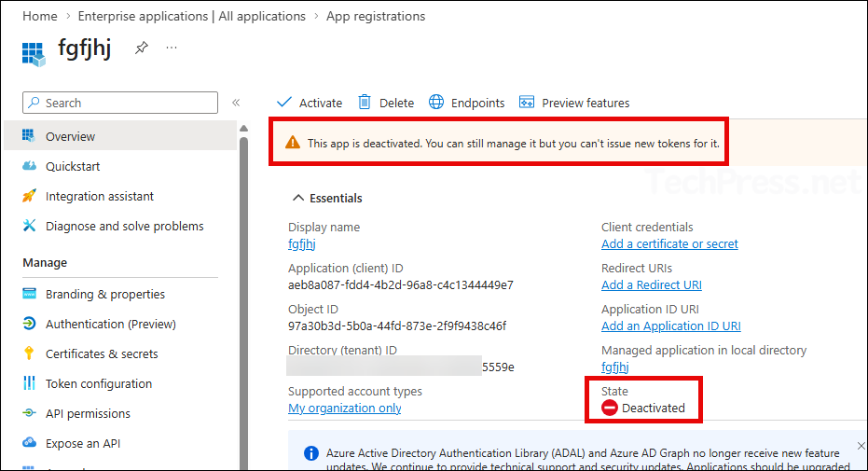
Task: Go to Home breadcrumb
Action: click(40, 16)
